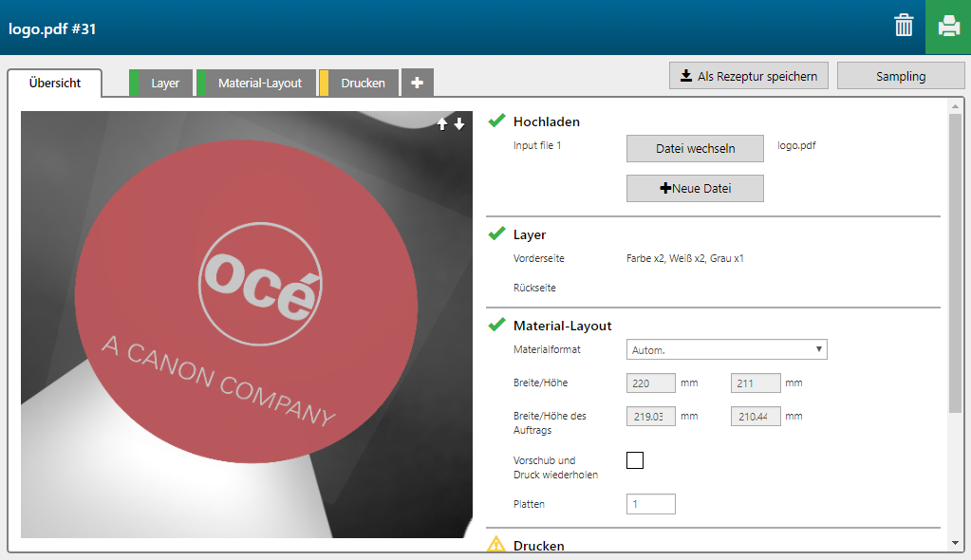The width and height of the screenshot is (971, 560).
Task: Click the logo.pdf filename text
Action: coord(796,145)
